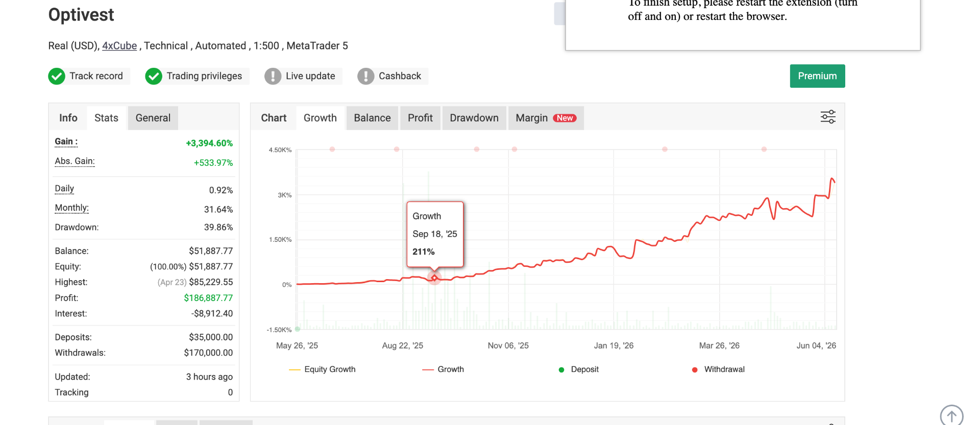Viewport: 980px width, 425px height.
Task: Toggle Equity Growth series in legend
Action: click(x=322, y=369)
